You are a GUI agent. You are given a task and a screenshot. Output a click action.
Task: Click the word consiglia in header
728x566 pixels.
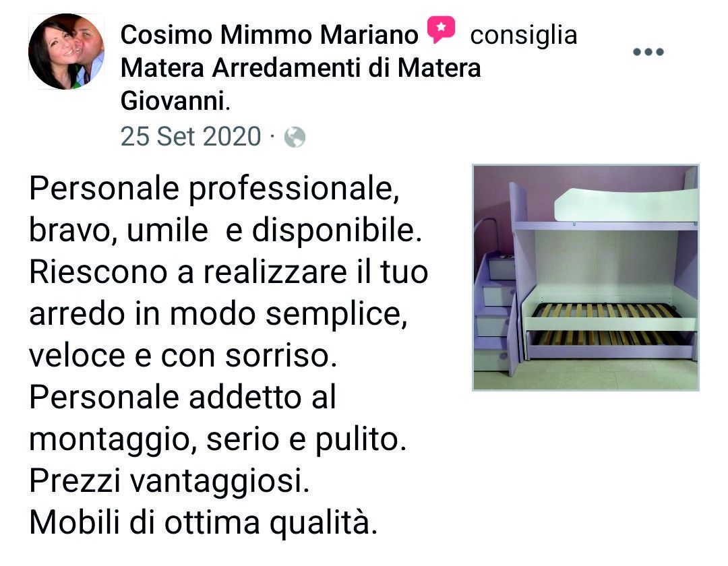click(524, 35)
